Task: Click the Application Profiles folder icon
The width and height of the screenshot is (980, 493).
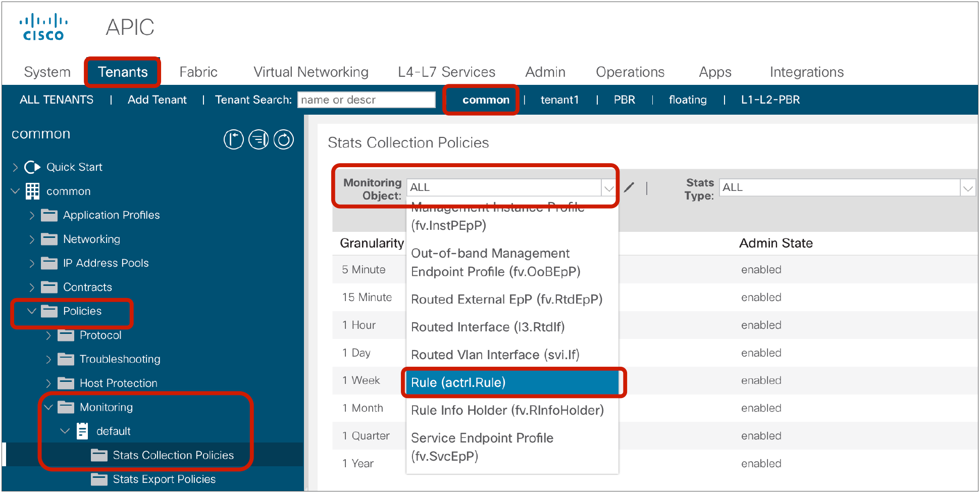Action: click(49, 215)
